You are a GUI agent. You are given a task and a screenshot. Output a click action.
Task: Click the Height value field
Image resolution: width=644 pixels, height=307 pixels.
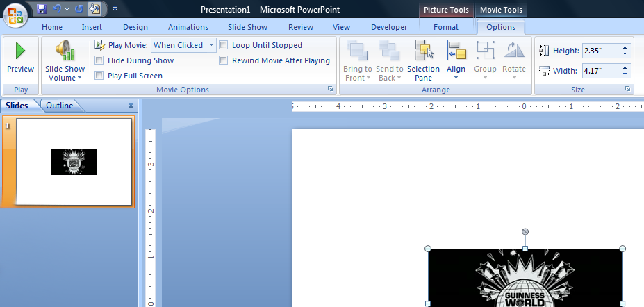click(x=601, y=51)
